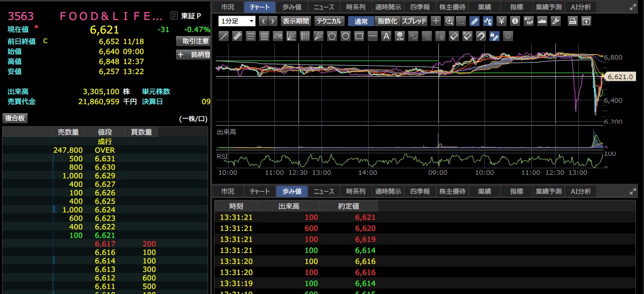The height and width of the screenshot is (294, 644).
Task: Click the red 6,617 bid price
Action: (x=105, y=244)
